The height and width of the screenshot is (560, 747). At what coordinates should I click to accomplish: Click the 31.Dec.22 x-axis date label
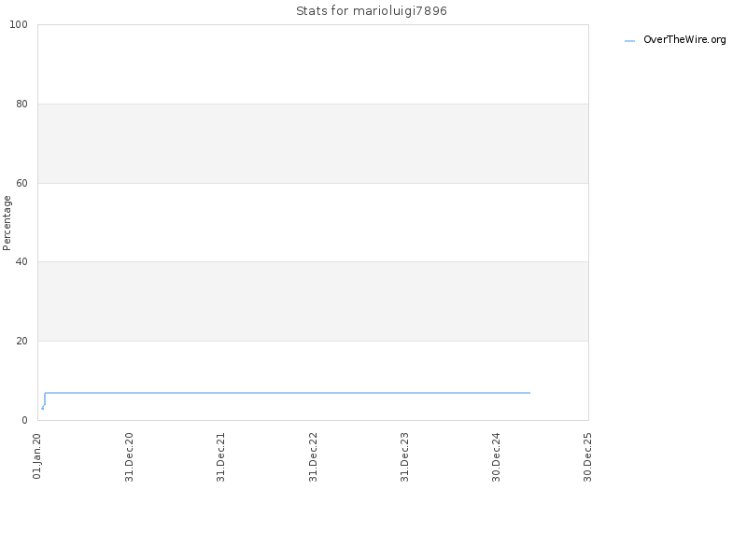click(x=313, y=457)
